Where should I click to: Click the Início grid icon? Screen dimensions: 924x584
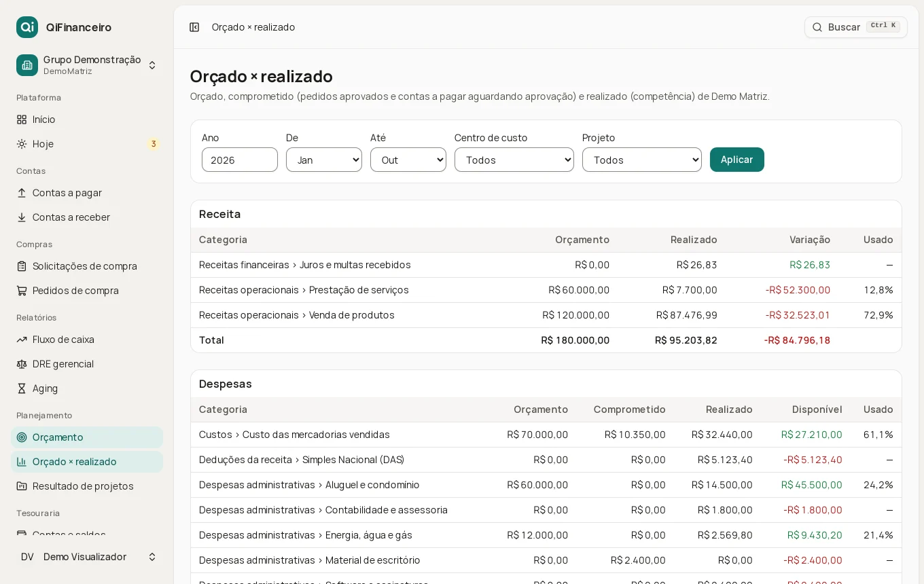[x=22, y=120]
